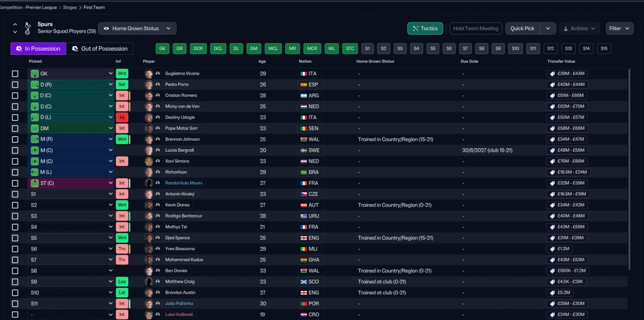The height and width of the screenshot is (320, 644).
Task: Open Randal Kolo Muani's player link
Action: point(184,183)
